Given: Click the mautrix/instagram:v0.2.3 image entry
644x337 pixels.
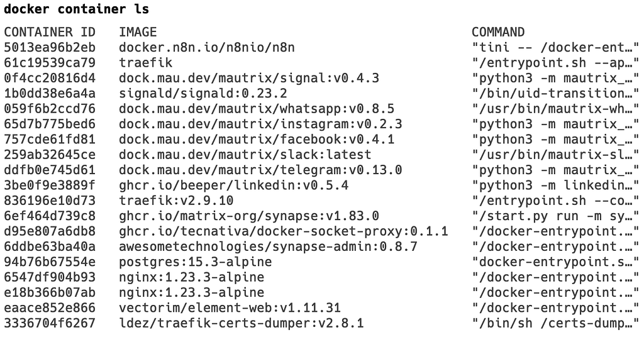Looking at the screenshot, I should coord(261,124).
